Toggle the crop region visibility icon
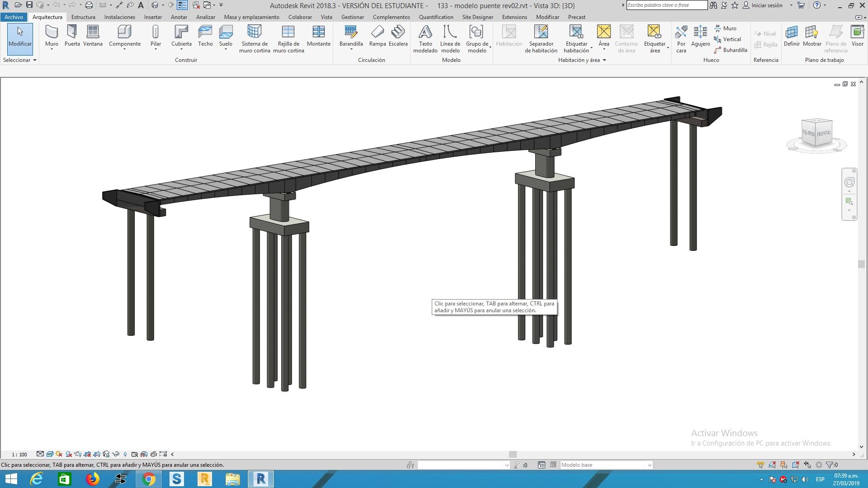This screenshot has height=488, width=868. [97, 454]
